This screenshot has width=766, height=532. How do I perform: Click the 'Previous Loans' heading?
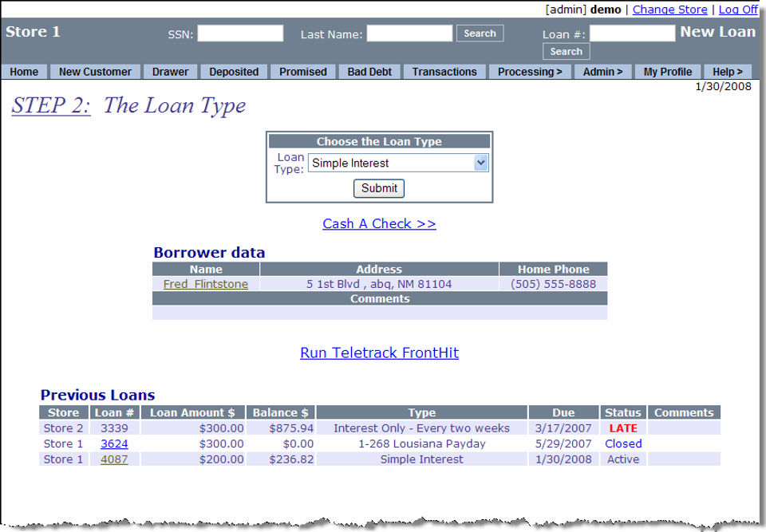tap(97, 395)
